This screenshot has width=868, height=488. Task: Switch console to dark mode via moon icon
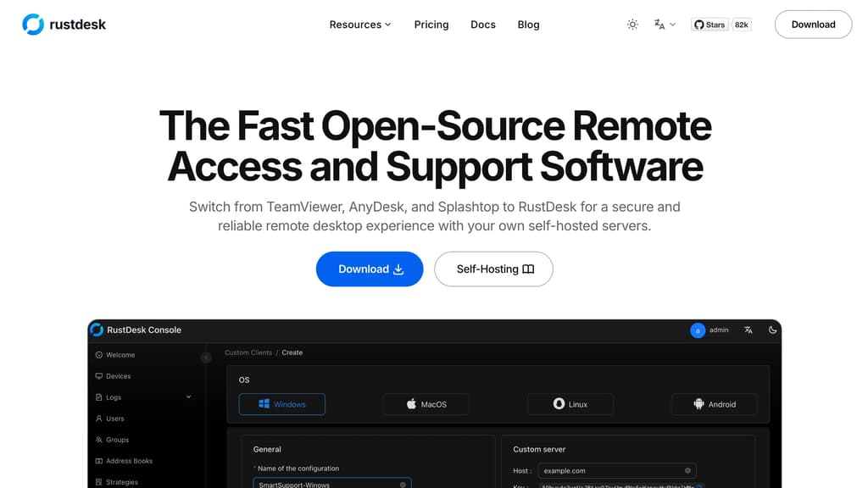coord(771,330)
